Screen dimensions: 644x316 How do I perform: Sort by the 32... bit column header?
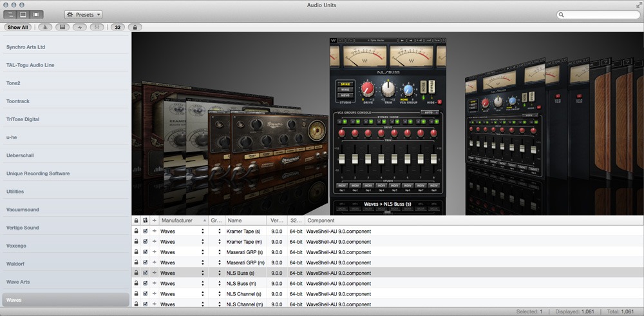coord(296,221)
